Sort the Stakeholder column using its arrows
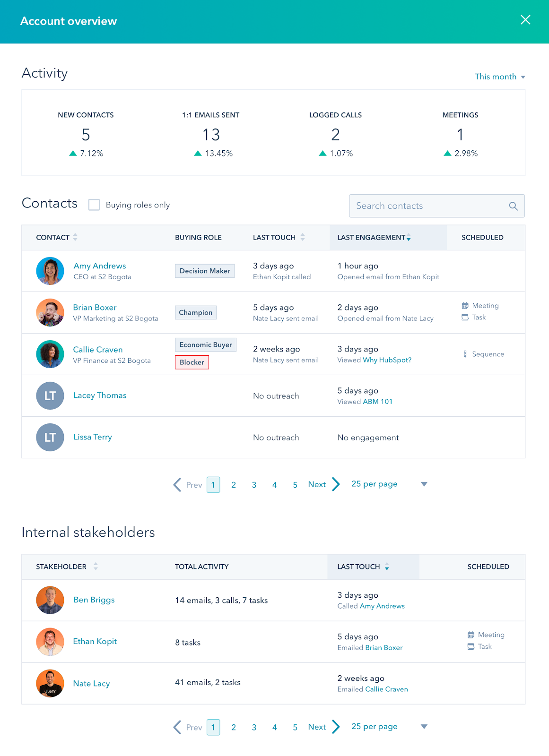 click(x=96, y=567)
